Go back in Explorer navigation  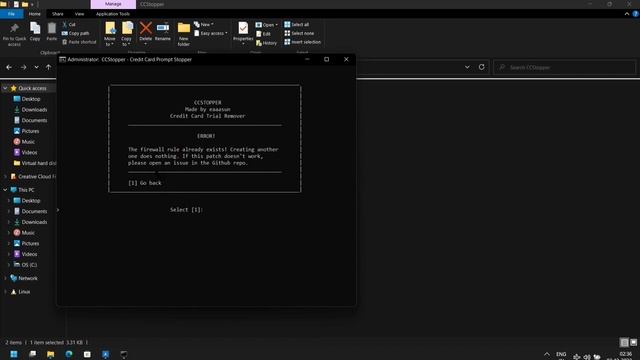click(x=9, y=67)
